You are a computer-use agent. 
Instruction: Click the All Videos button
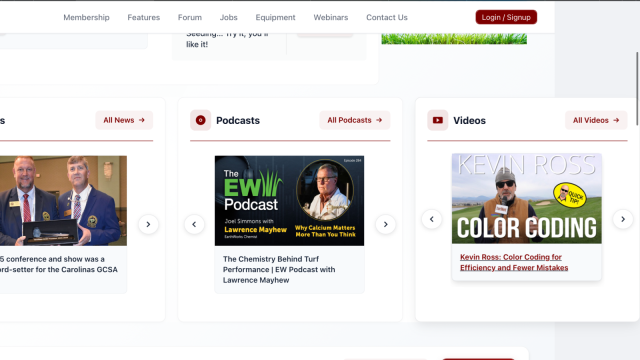(x=596, y=120)
